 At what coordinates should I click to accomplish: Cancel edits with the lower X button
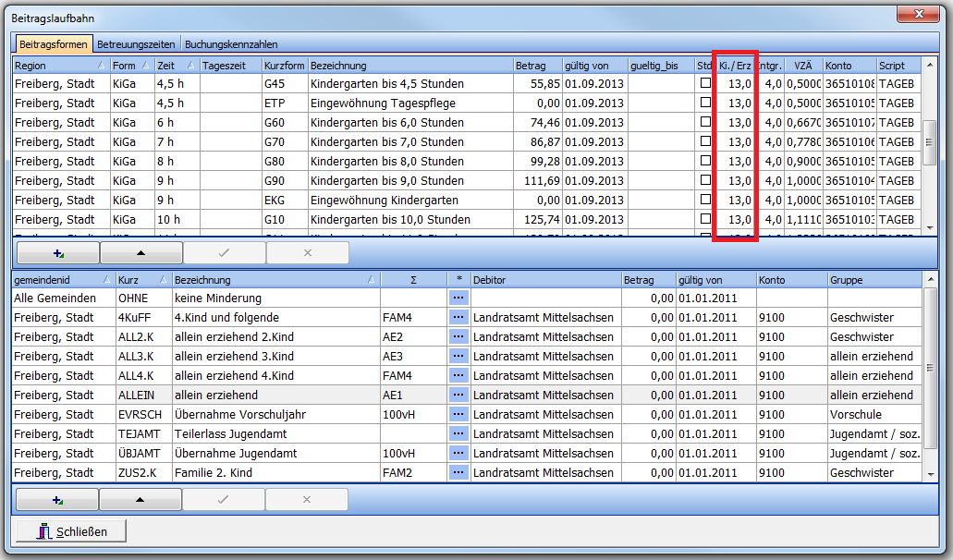306,500
